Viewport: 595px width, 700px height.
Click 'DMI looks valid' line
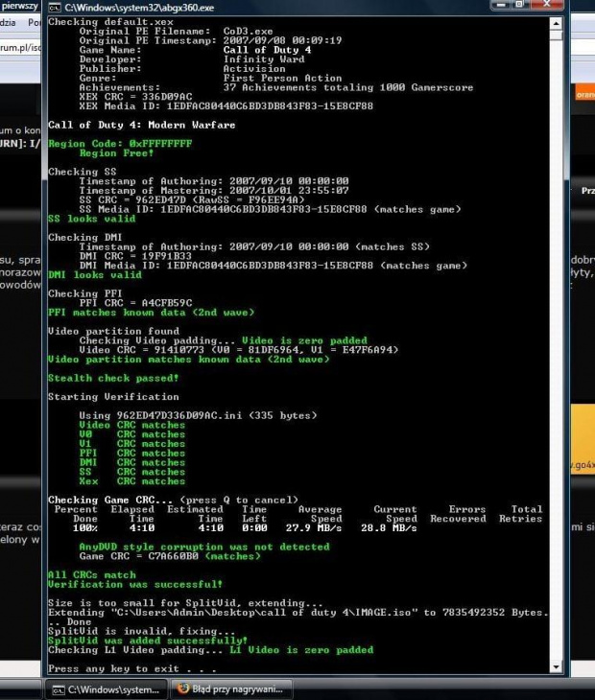point(95,275)
